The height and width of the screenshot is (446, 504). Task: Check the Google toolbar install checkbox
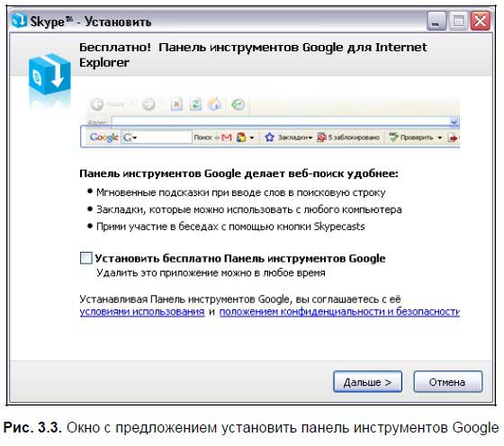click(x=85, y=258)
